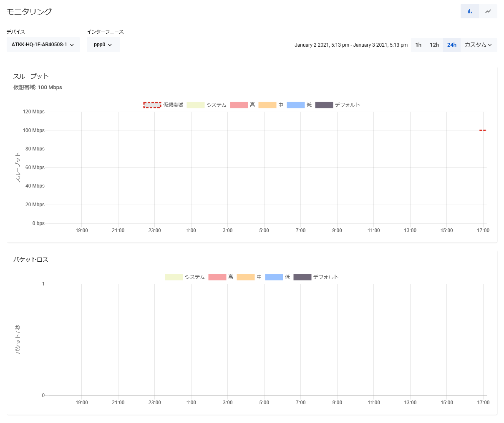504x423 pixels.
Task: Toggle システム legend swatch in throughput chart
Action: [x=196, y=105]
